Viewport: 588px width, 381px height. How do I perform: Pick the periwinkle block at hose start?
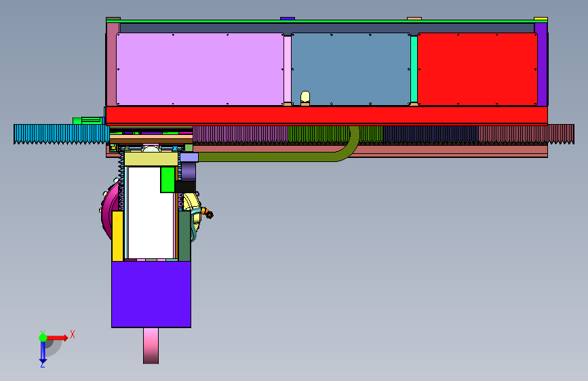(189, 157)
